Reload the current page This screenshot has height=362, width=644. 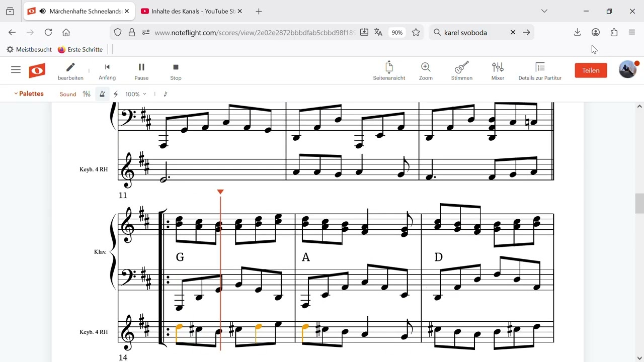pos(48,32)
